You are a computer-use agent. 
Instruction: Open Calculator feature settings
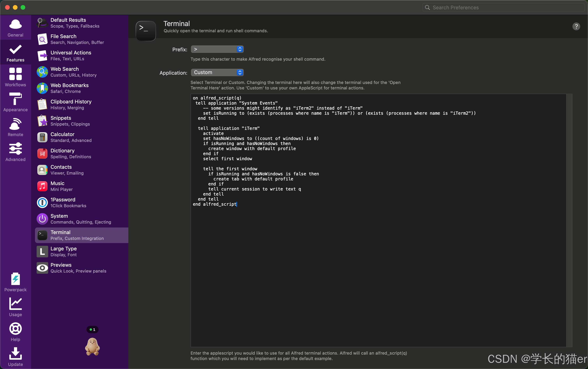pyautogui.click(x=82, y=137)
